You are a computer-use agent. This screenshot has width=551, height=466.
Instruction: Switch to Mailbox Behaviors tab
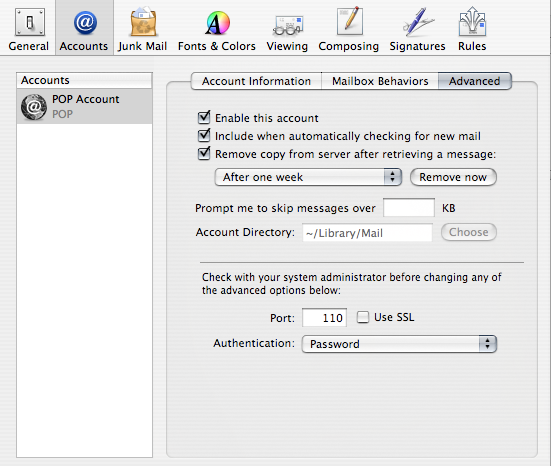(380, 81)
